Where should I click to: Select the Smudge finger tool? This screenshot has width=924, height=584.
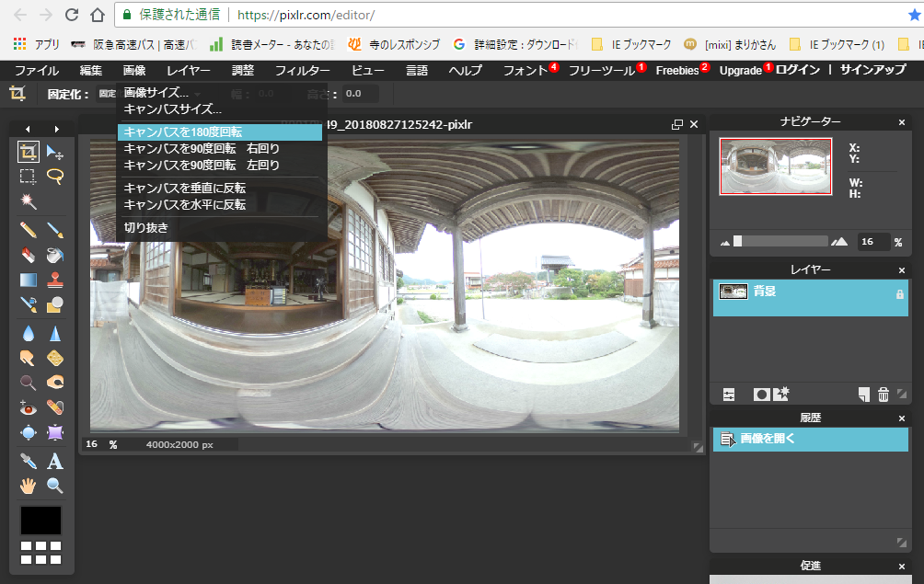pos(28,358)
